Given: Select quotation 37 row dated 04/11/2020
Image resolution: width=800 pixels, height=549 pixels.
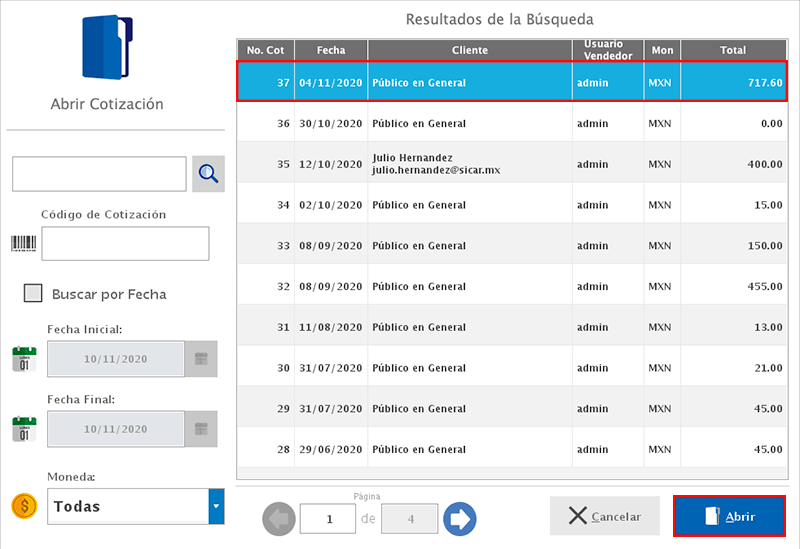Looking at the screenshot, I should tap(512, 82).
